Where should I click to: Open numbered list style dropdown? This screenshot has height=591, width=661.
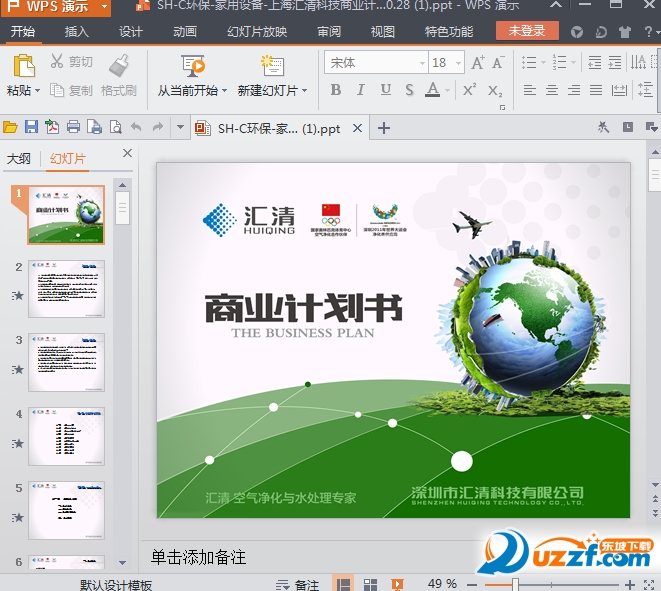[x=573, y=63]
